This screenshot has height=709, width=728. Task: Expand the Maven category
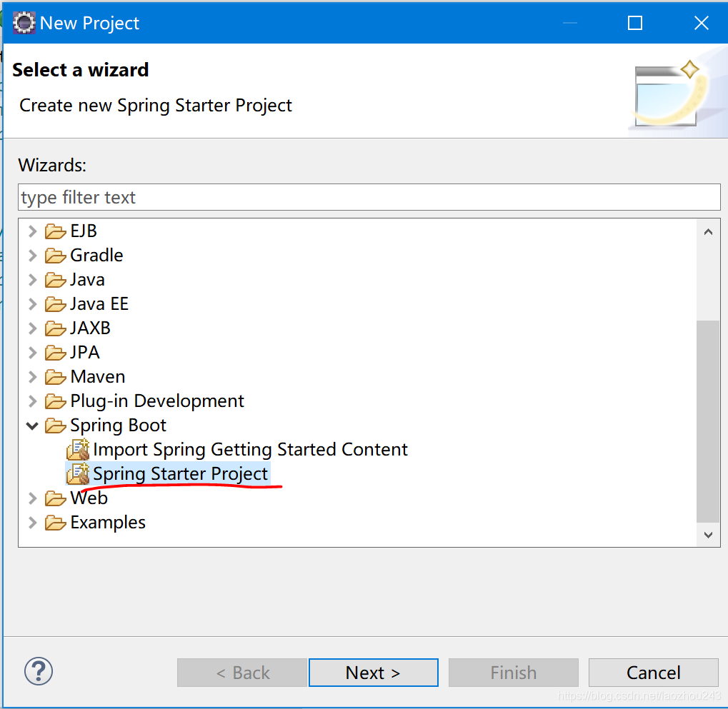tap(32, 377)
